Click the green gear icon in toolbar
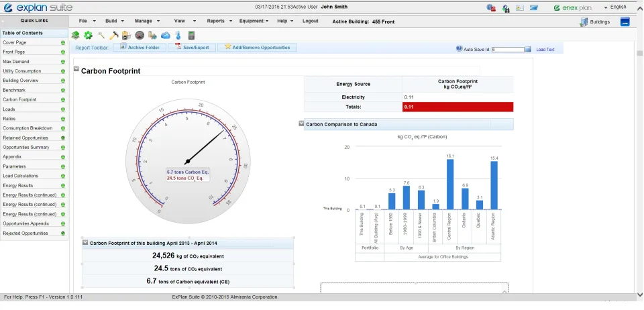The image size is (644, 310). click(88, 36)
